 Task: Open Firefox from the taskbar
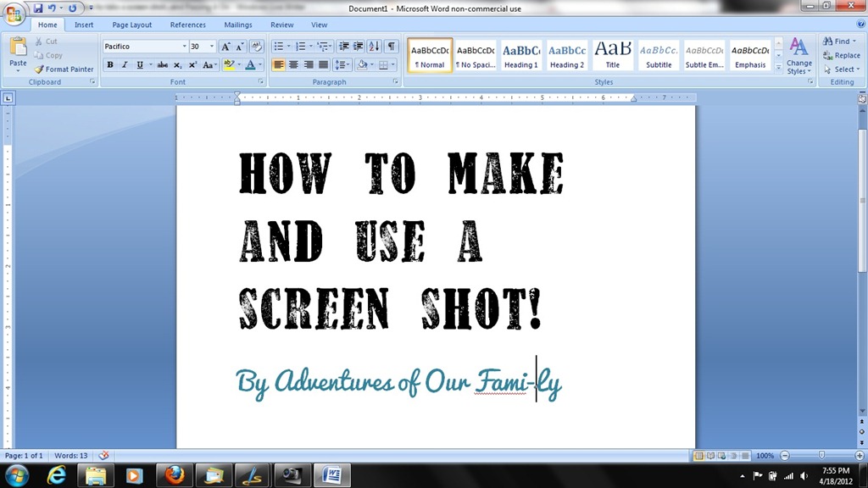coord(174,475)
